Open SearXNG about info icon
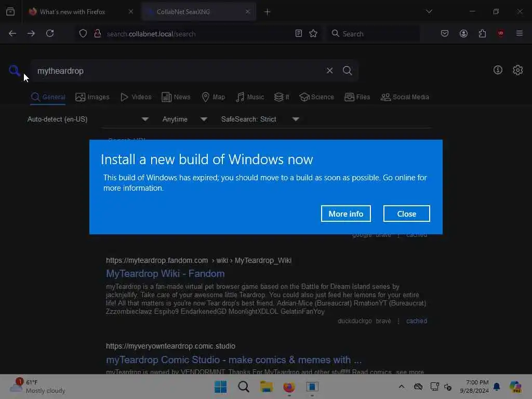532x399 pixels. 498,70
